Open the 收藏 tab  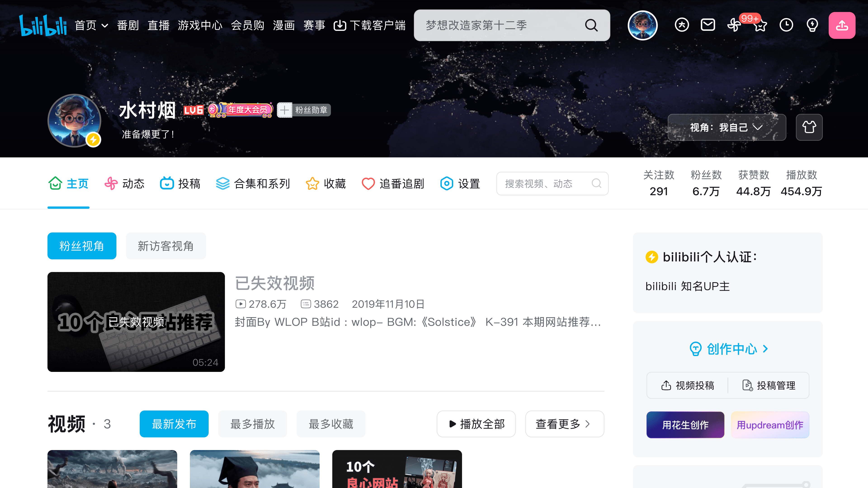325,183
